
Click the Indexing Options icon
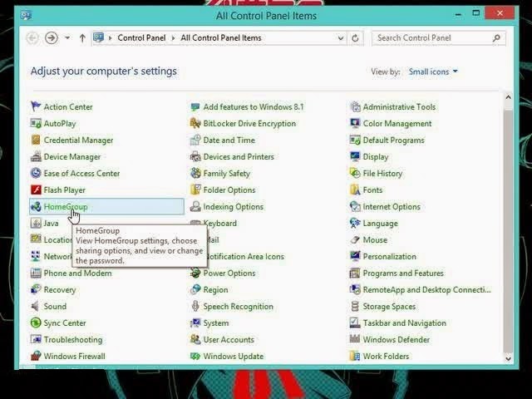pos(195,206)
